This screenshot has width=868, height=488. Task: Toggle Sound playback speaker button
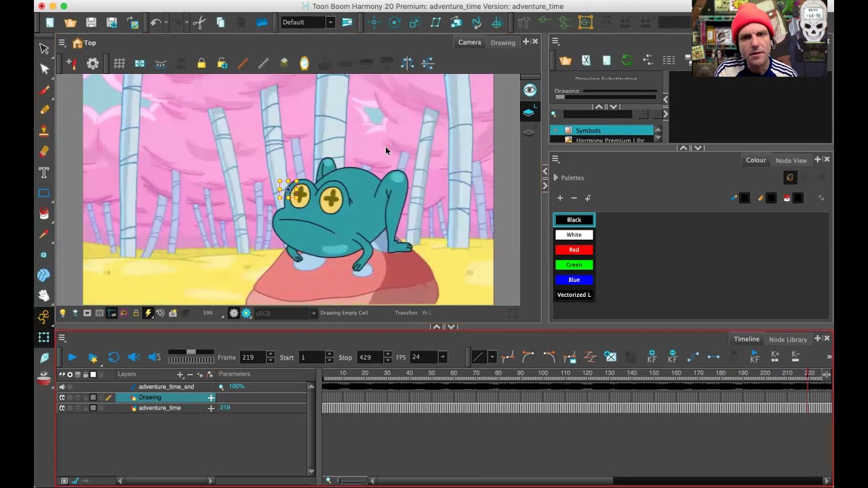(134, 357)
